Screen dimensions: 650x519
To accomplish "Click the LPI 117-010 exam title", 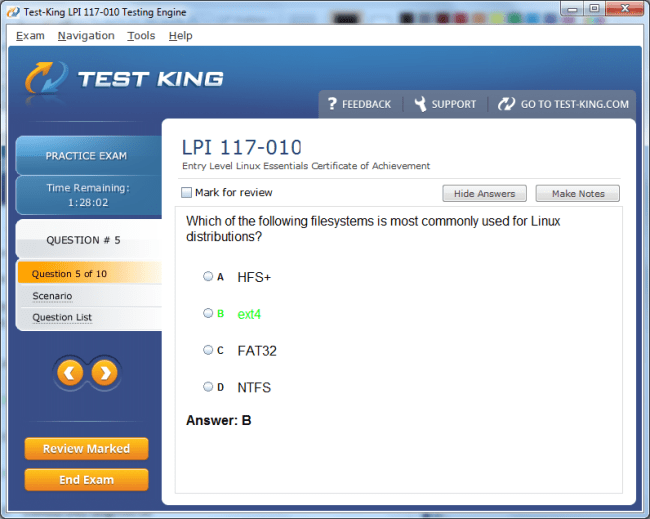I will pos(242,147).
